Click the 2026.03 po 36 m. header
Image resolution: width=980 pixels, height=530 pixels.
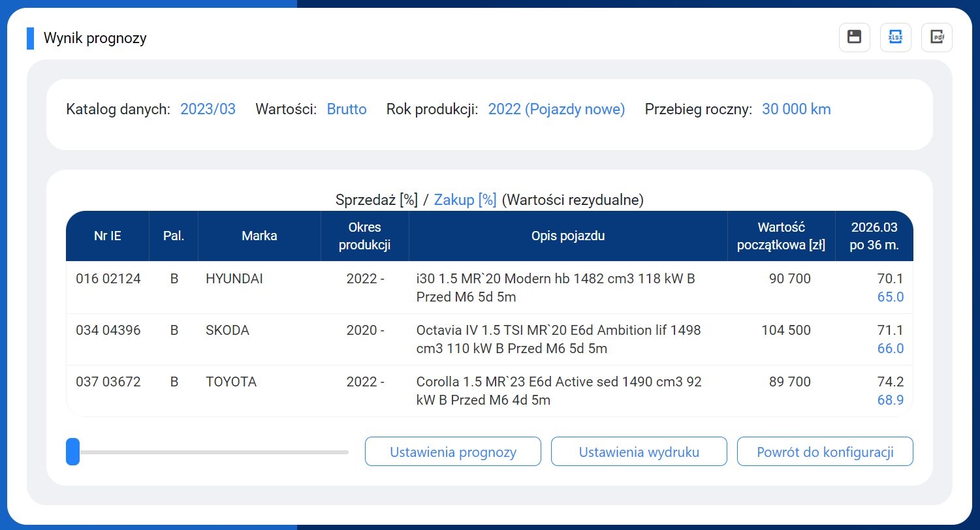pos(874,236)
